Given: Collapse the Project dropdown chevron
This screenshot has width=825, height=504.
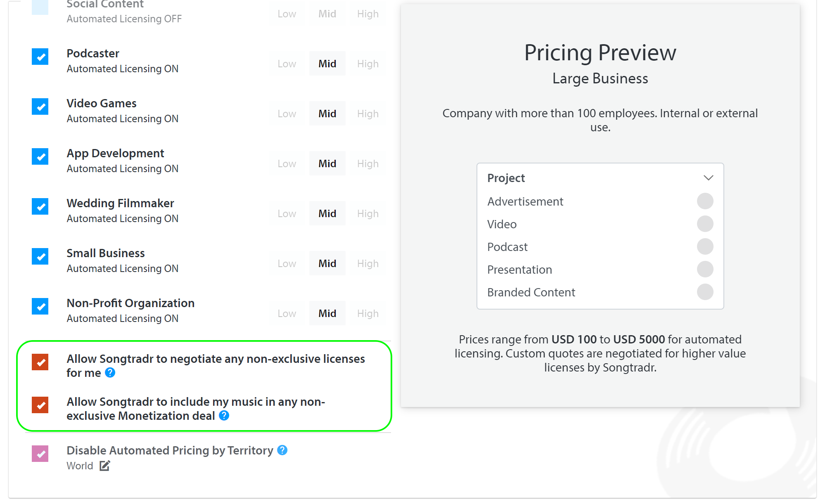Looking at the screenshot, I should [708, 178].
